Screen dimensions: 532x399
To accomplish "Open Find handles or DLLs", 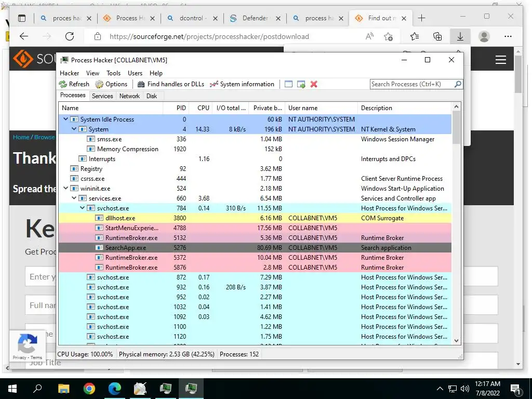I will 170,84.
